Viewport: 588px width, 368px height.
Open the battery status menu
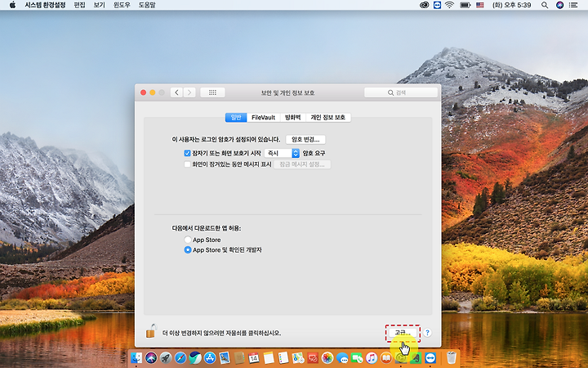[465, 5]
